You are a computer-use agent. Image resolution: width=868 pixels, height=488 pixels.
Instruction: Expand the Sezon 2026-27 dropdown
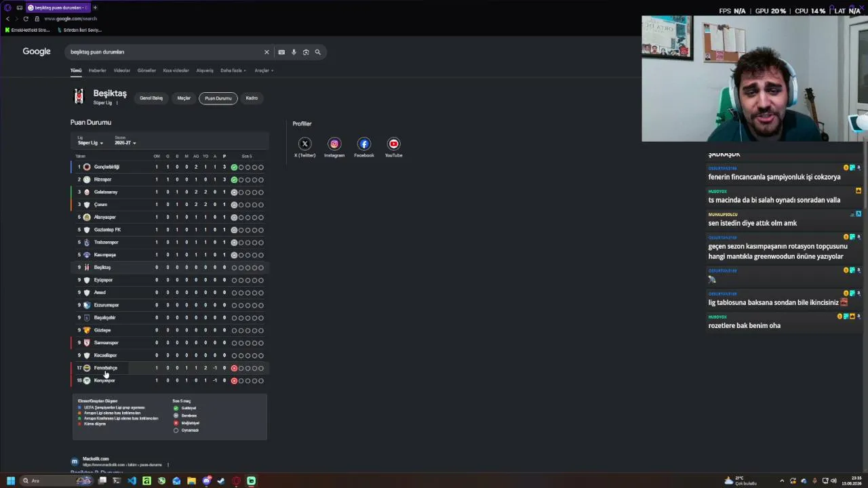pos(125,141)
